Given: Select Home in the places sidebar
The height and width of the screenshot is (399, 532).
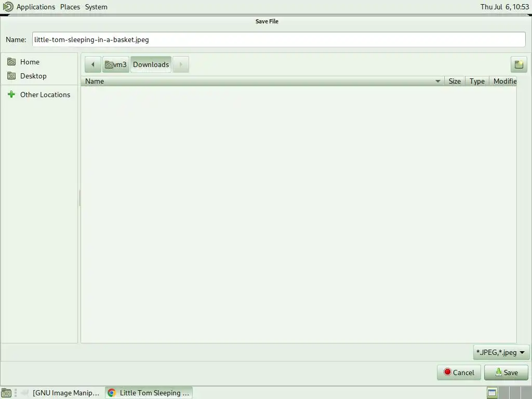Looking at the screenshot, I should tap(39, 62).
